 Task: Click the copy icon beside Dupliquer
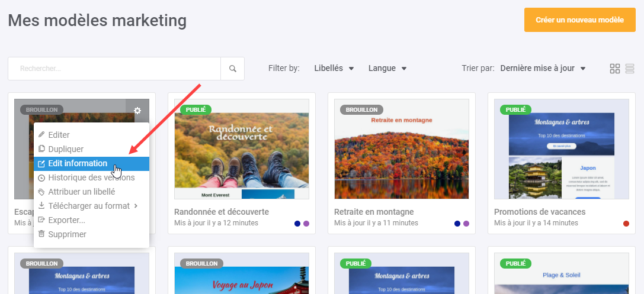click(x=41, y=149)
